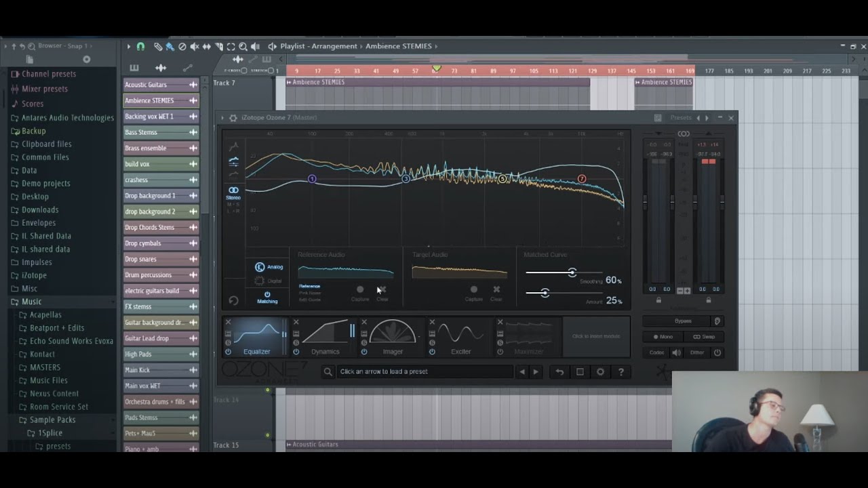Show audio clips in the picker panel
868x488 pixels.
pyautogui.click(x=161, y=68)
